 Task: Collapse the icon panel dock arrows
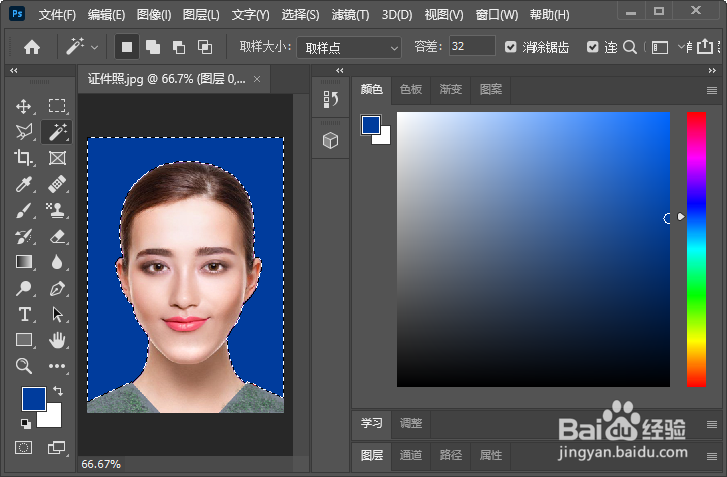point(340,71)
